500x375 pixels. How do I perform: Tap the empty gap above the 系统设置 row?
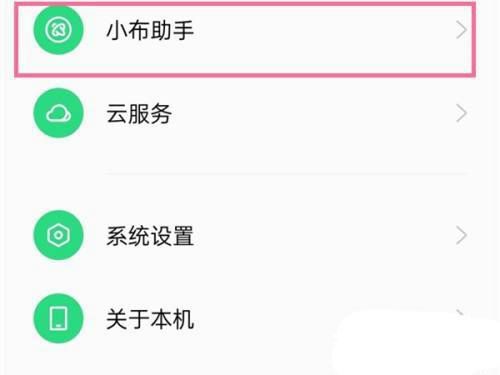250,192
